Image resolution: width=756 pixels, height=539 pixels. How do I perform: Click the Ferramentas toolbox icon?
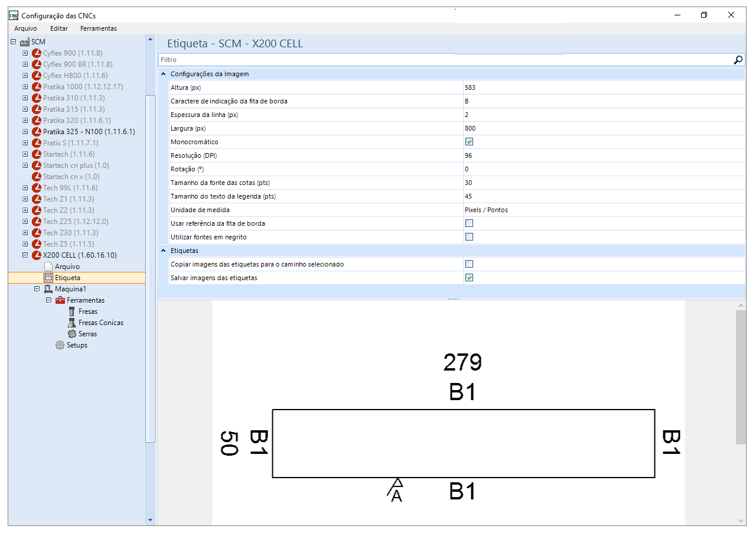click(x=60, y=300)
